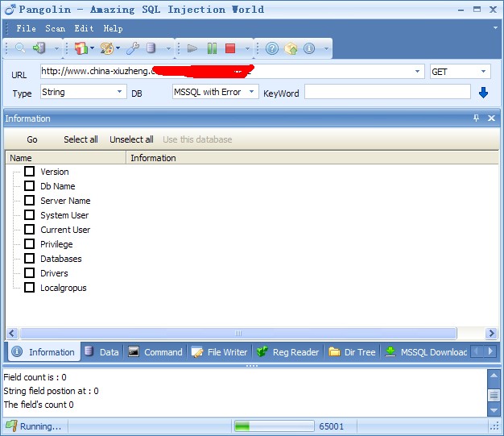This screenshot has height=436, width=504.
Task: Open the DB MSSQL with Error dropdown
Action: (251, 92)
